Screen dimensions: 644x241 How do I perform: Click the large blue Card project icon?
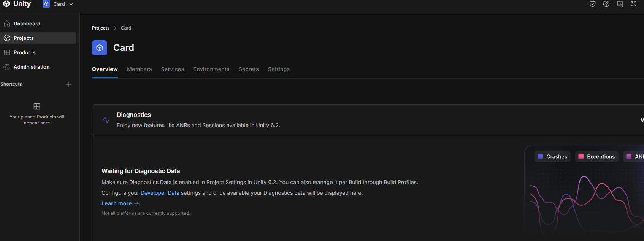pos(100,48)
